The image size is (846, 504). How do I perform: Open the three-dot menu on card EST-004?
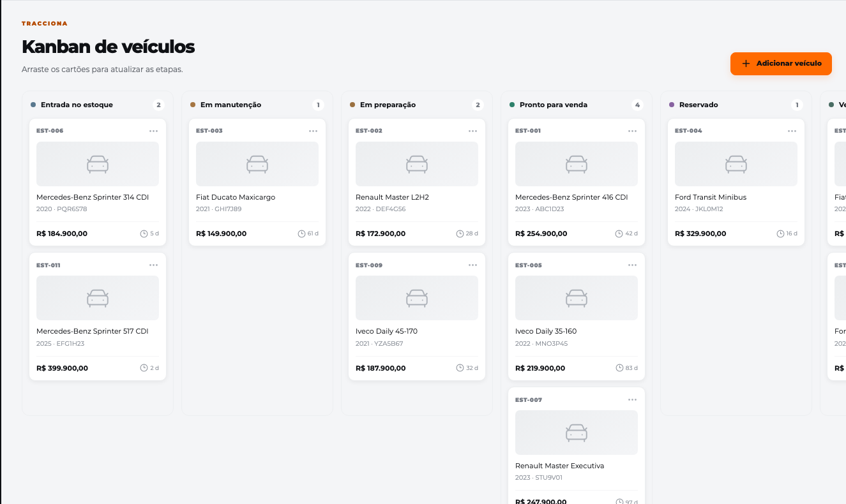pos(792,131)
